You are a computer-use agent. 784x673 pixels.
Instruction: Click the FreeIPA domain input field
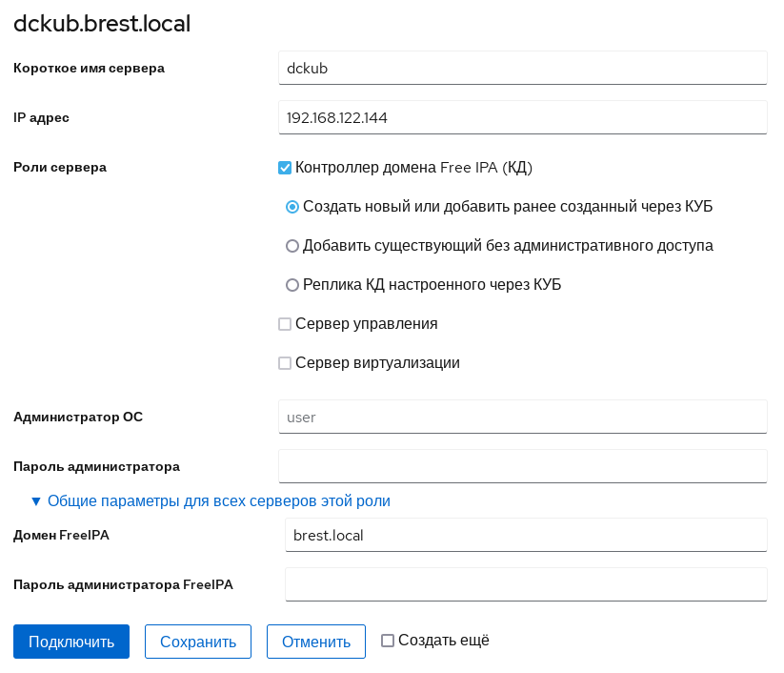(526, 535)
